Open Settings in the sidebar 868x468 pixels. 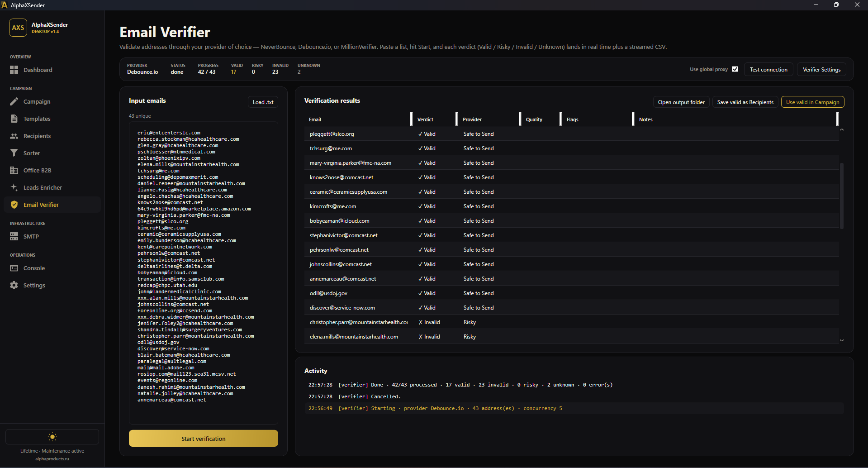34,285
